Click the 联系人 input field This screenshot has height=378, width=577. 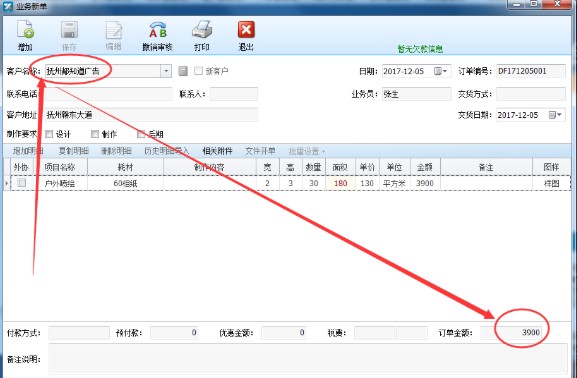coord(234,94)
